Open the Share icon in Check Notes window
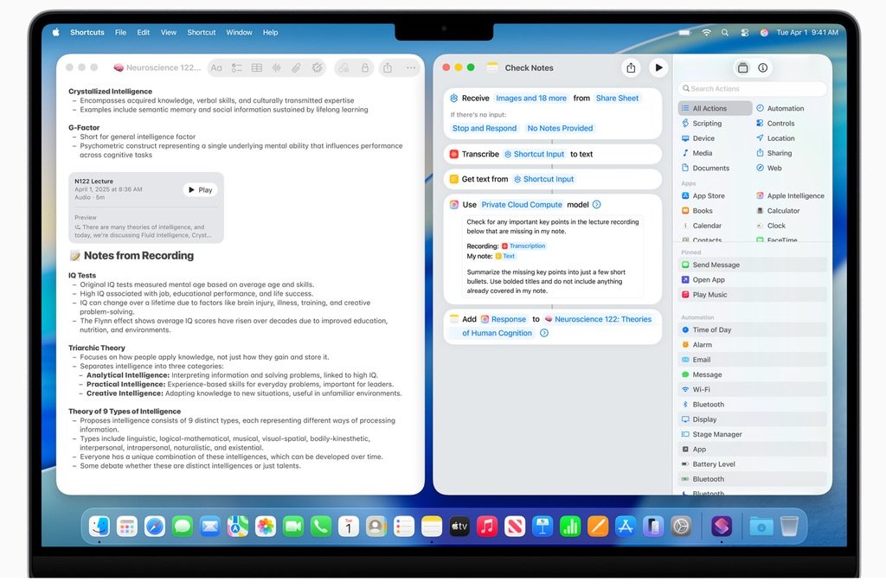The width and height of the screenshot is (886, 588). (631, 67)
